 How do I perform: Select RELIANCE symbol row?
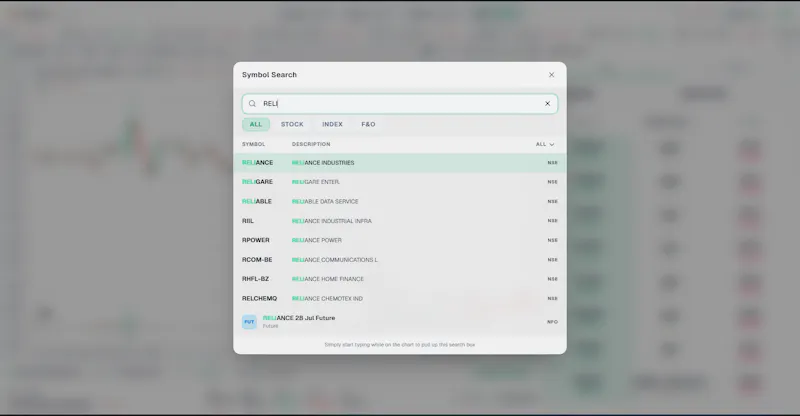point(399,163)
